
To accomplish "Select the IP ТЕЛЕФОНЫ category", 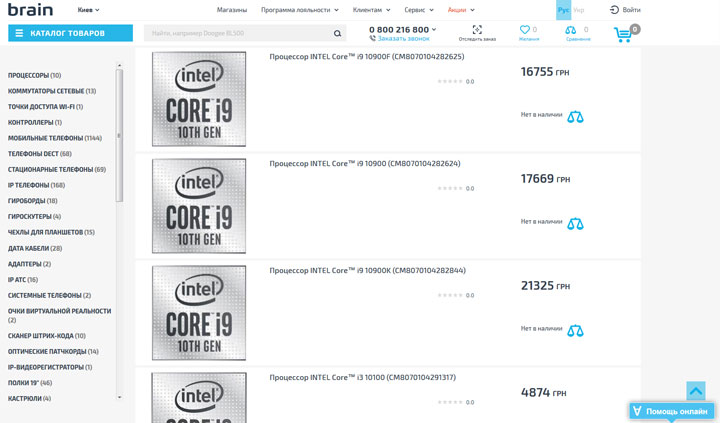I will click(36, 185).
